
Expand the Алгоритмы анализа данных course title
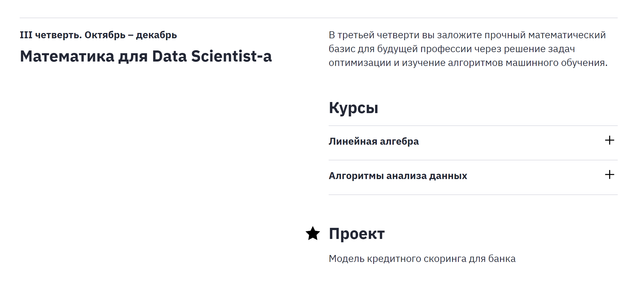point(398,176)
